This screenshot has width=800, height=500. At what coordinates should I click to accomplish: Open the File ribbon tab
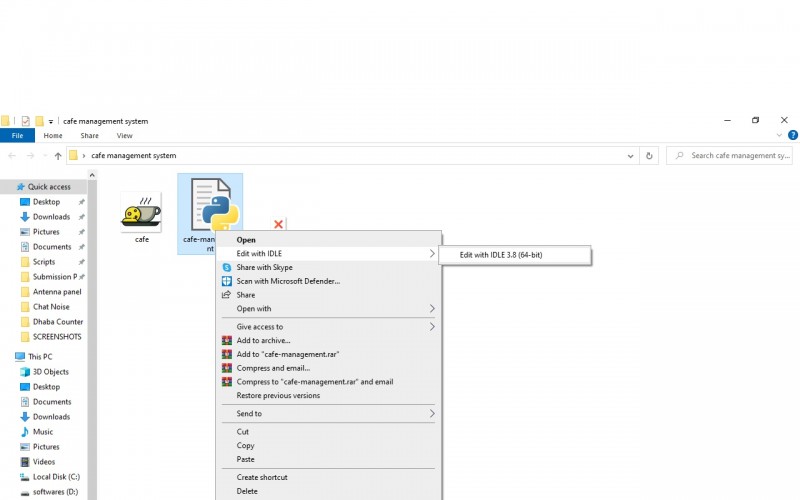17,136
